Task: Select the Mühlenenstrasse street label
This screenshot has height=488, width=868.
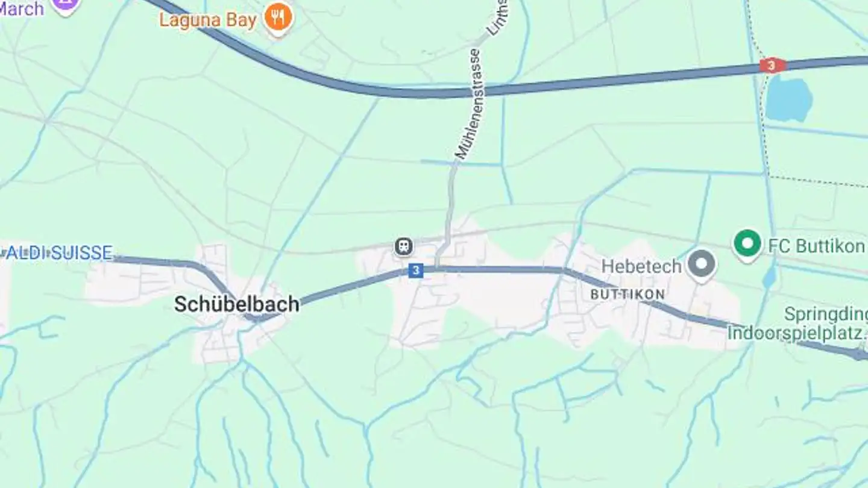Action: [x=469, y=104]
